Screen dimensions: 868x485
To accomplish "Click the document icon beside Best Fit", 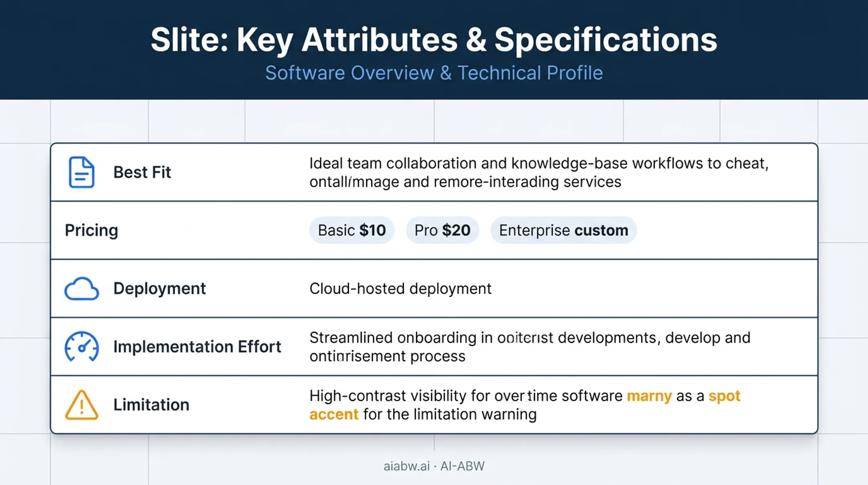I will tap(82, 172).
